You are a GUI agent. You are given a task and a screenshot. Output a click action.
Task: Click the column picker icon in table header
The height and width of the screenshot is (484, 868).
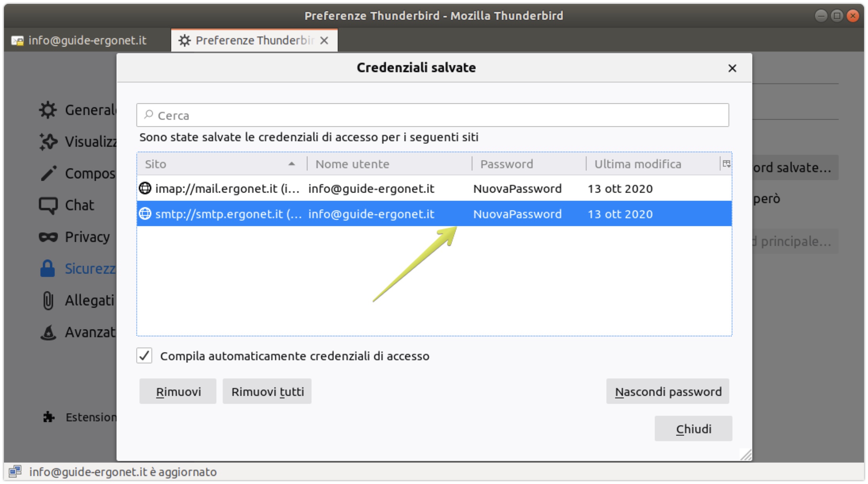click(726, 164)
